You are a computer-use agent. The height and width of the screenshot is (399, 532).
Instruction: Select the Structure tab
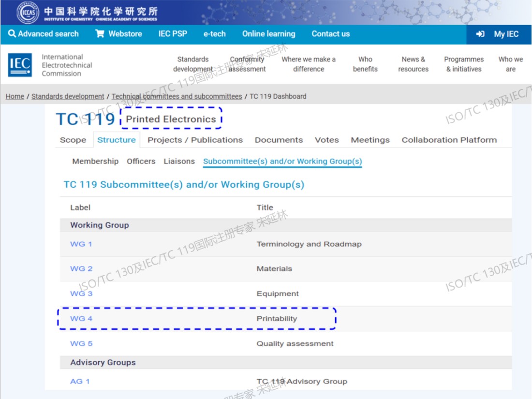click(117, 140)
